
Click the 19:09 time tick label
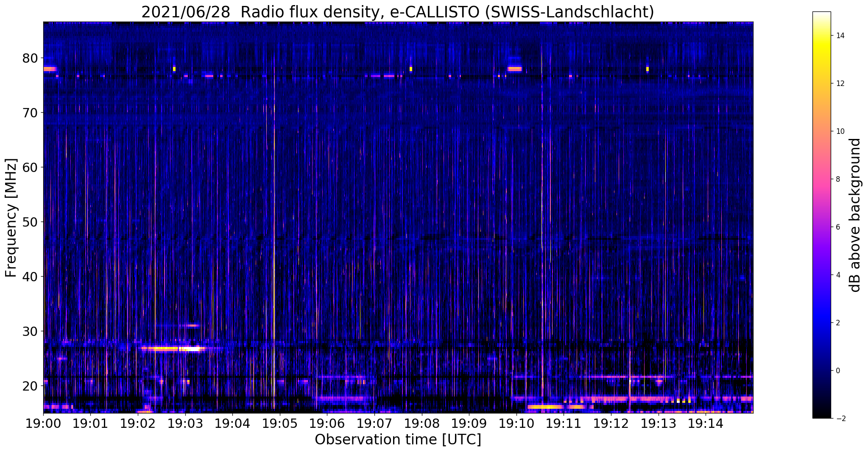(x=469, y=424)
